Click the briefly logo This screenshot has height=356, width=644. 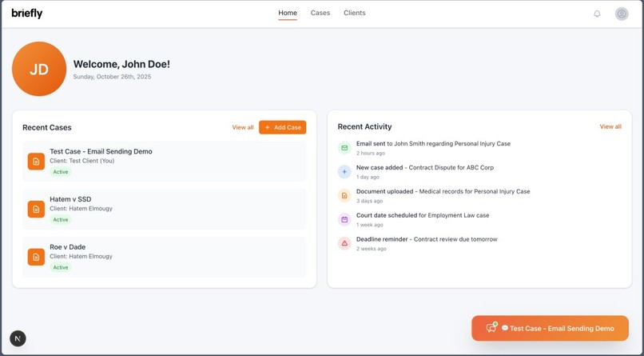pos(27,14)
